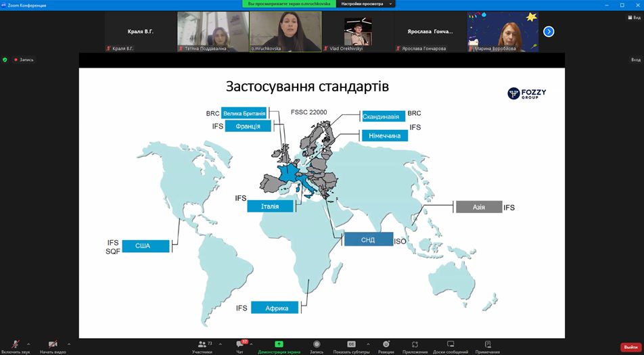Select the Vlad Orekhivskyi video thumbnail
The height and width of the screenshot is (355, 644).
point(357,31)
